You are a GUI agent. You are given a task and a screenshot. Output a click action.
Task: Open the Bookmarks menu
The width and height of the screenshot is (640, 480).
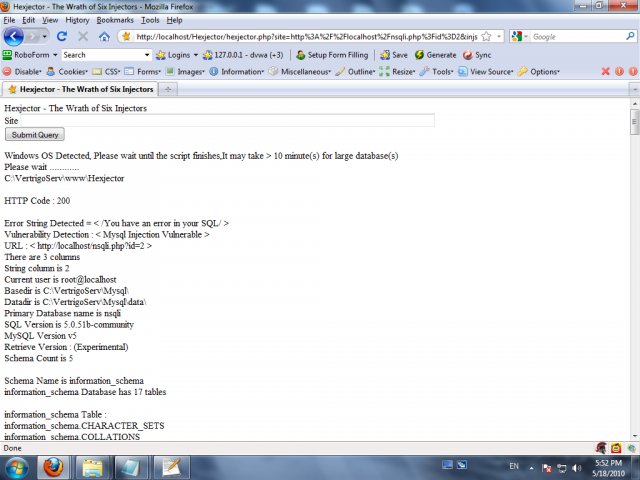coord(115,20)
